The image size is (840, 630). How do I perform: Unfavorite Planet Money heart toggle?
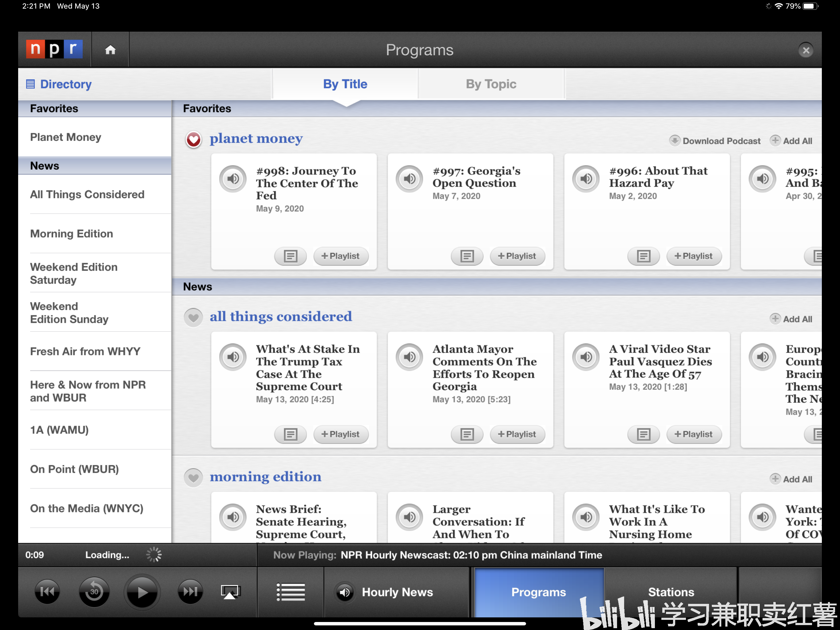point(193,139)
